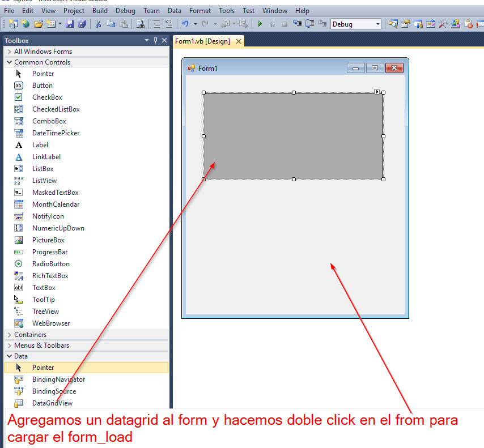Collapse the Data toolbox group

(x=9, y=356)
